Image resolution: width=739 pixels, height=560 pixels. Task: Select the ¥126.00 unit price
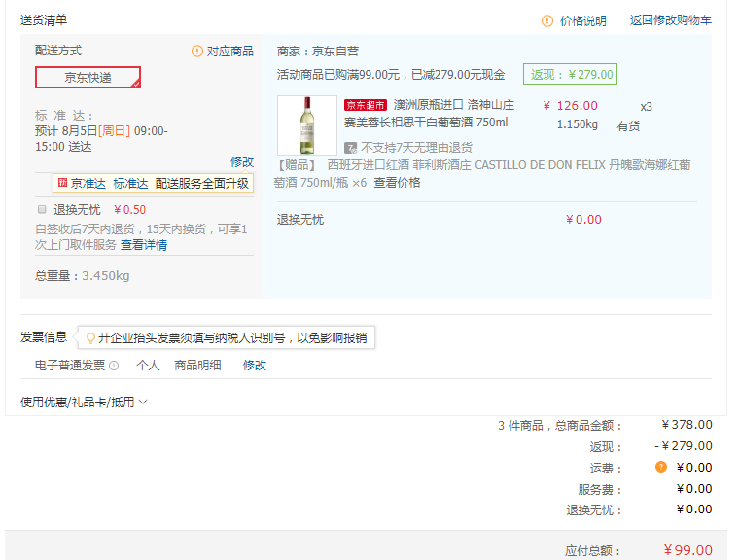(x=570, y=106)
